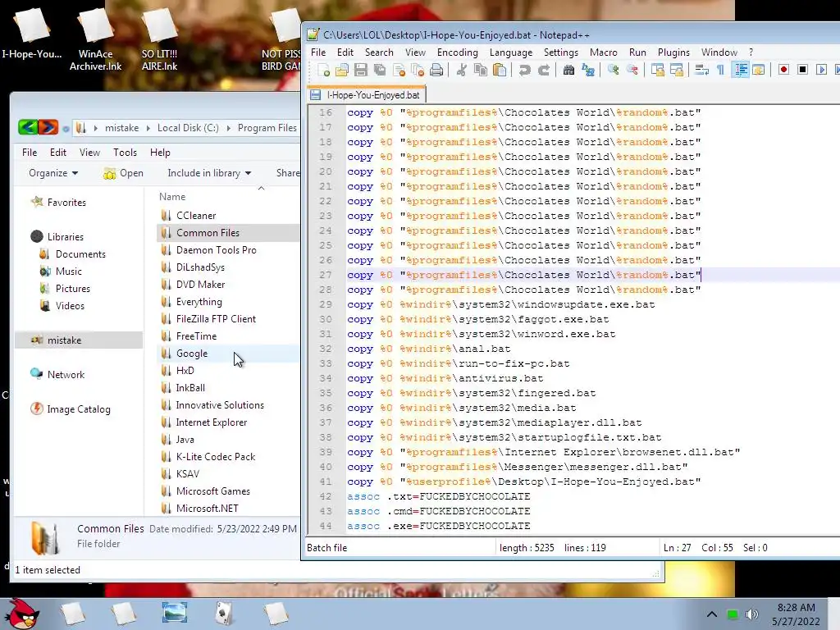Expand Include in library dropdown

[209, 173]
